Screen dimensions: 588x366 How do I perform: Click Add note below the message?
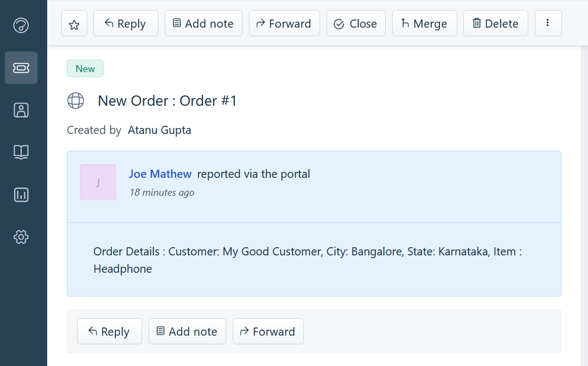(x=187, y=331)
